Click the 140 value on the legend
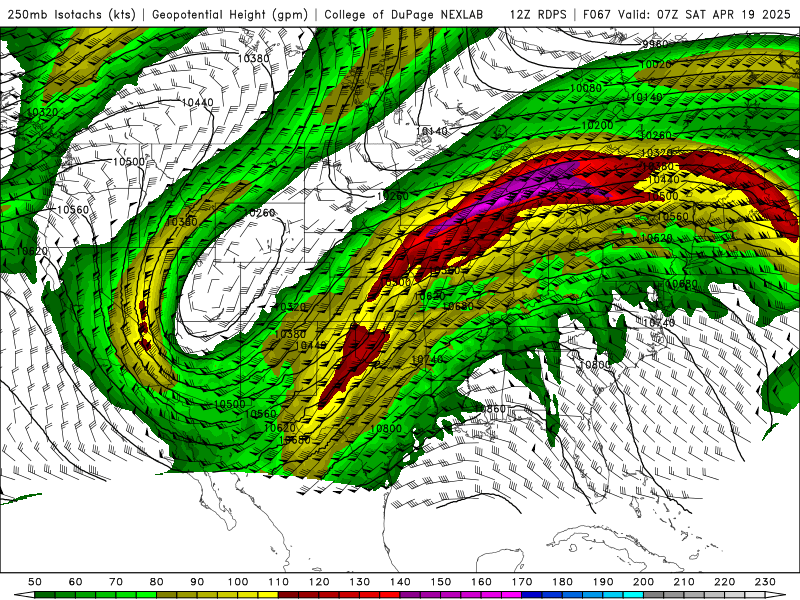 coord(400,582)
